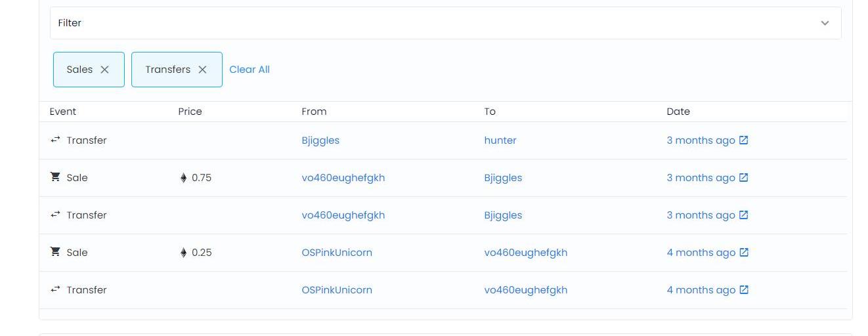Open Bjiggles profile in the first transfer row
This screenshot has width=868, height=336.
click(x=320, y=140)
